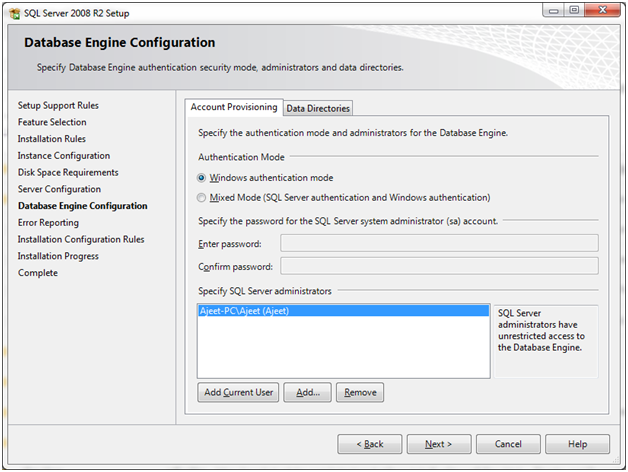This screenshot has height=472, width=628.
Task: Click the Remove button
Action: tap(360, 392)
